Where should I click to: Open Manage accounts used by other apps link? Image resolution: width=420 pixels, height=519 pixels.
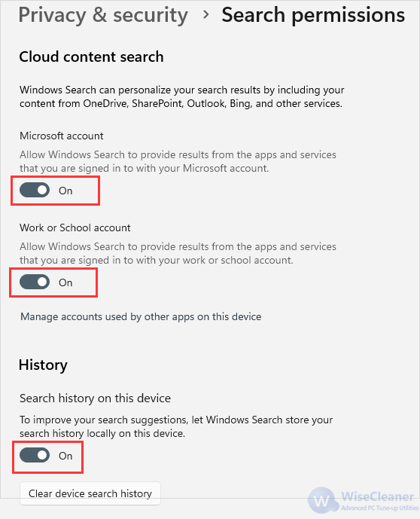click(x=141, y=316)
